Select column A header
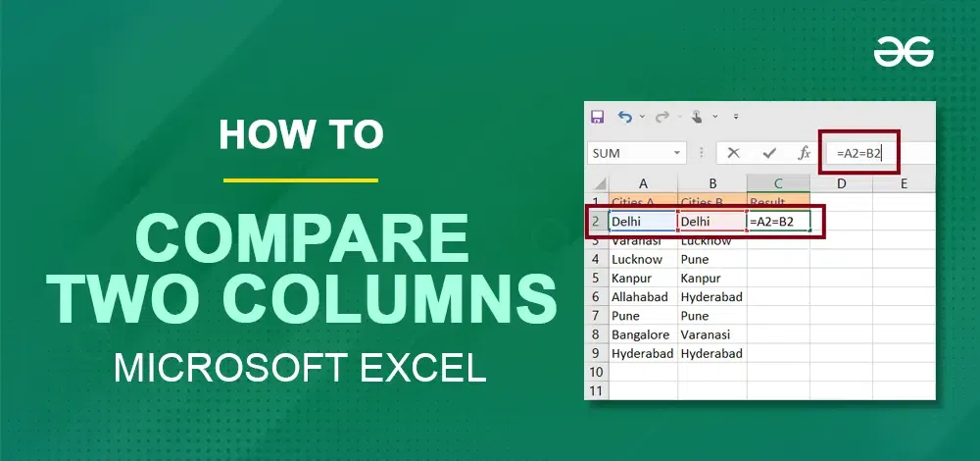Image resolution: width=980 pixels, height=461 pixels. click(x=643, y=183)
